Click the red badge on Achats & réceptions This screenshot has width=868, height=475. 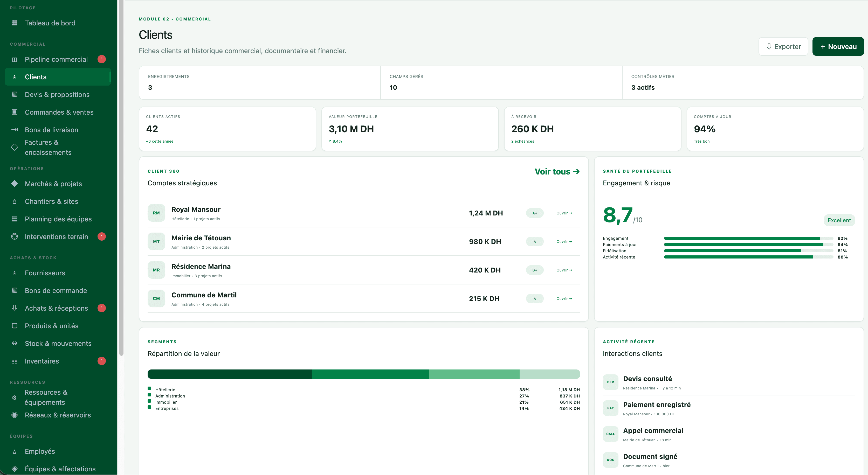coord(101,308)
